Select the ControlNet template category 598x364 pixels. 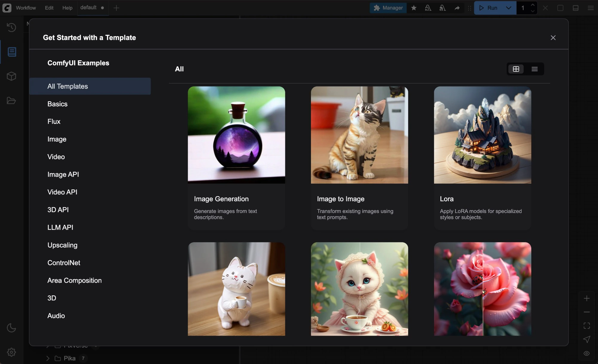point(64,263)
